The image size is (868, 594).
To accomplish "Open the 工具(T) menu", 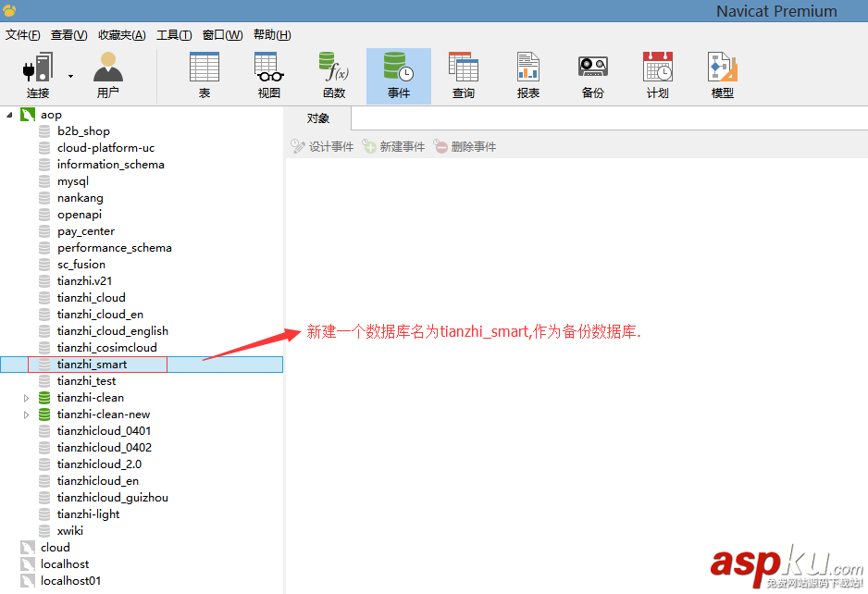I will pyautogui.click(x=174, y=35).
